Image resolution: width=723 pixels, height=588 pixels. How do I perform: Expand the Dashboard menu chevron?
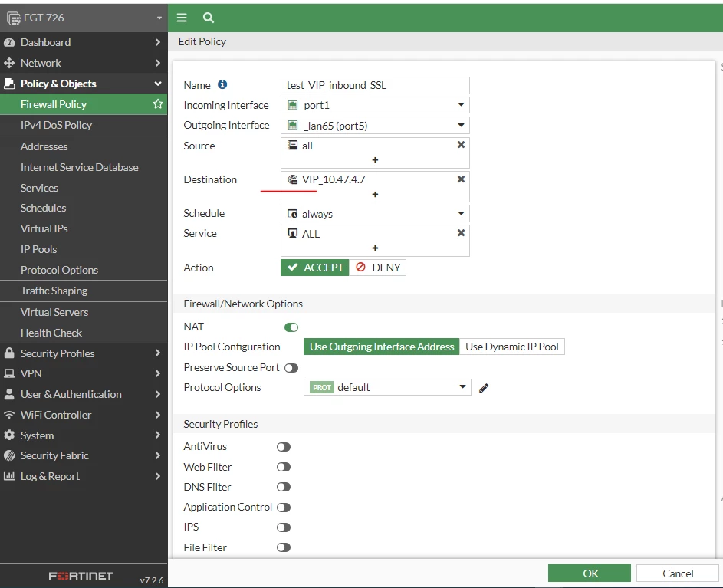coord(158,42)
